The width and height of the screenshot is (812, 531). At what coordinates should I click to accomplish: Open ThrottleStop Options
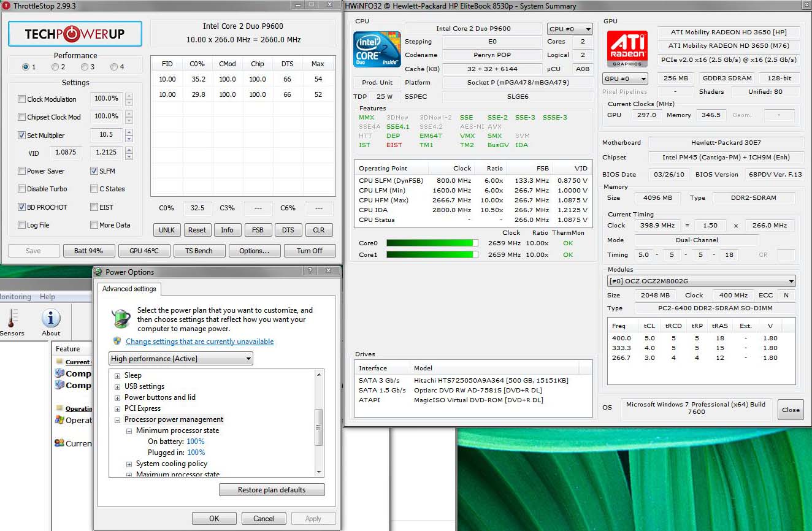[255, 251]
